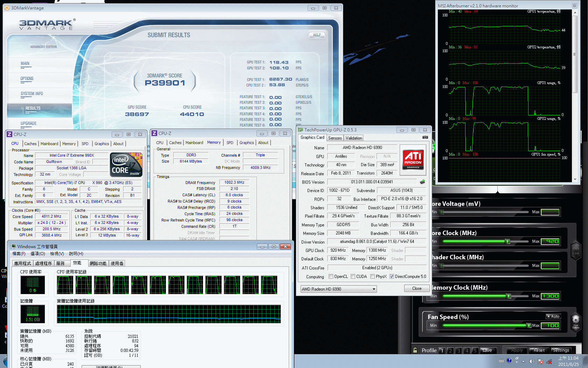The image size is (588, 368).
Task: Open the Action Center flag icon
Action: point(540,361)
